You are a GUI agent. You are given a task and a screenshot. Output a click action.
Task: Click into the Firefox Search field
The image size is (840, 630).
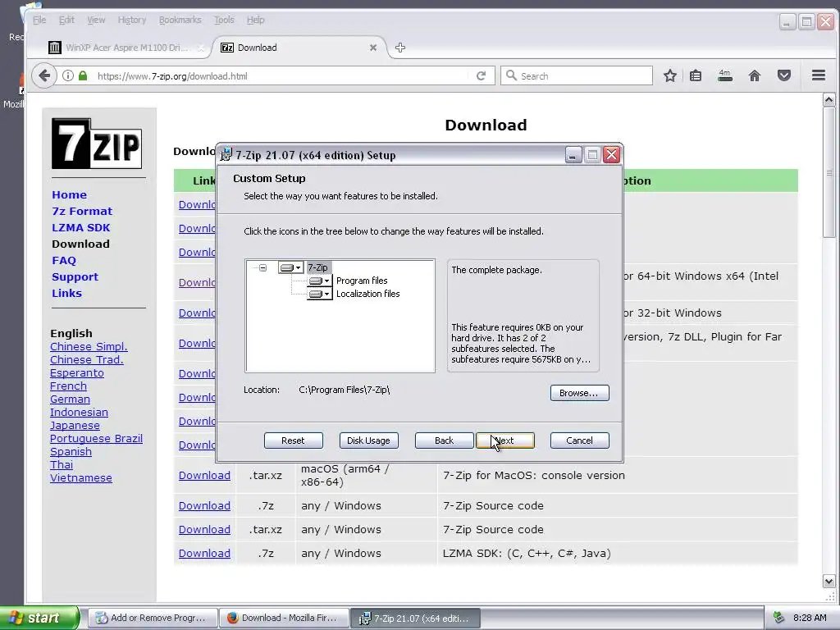(x=577, y=75)
